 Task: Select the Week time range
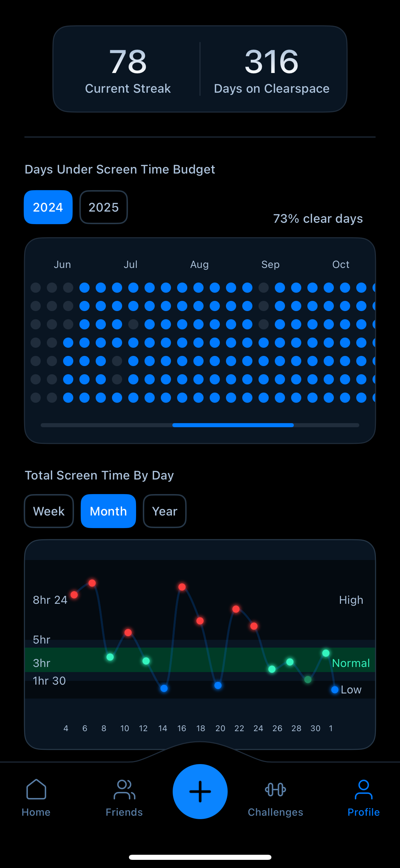tap(49, 511)
